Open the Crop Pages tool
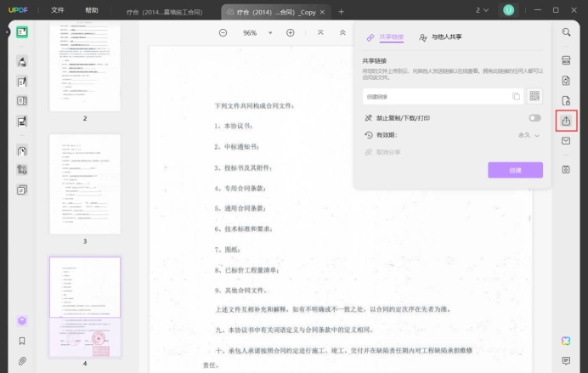588x373 pixels. click(22, 170)
